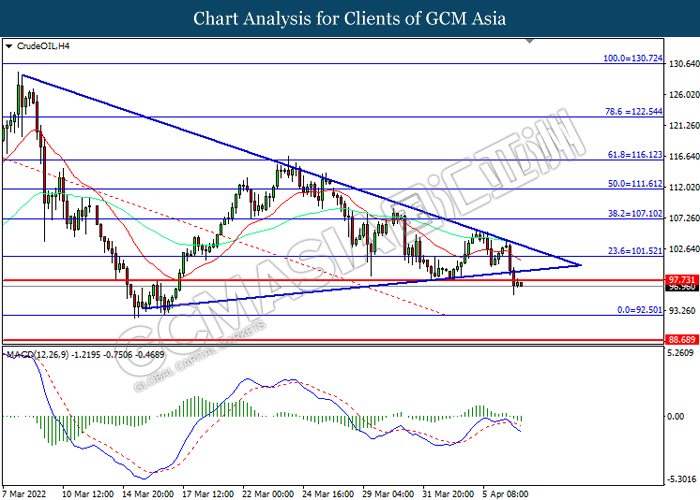Select the 38.2=107.102 Fibonacci label
The image size is (700, 500).
[x=635, y=214]
